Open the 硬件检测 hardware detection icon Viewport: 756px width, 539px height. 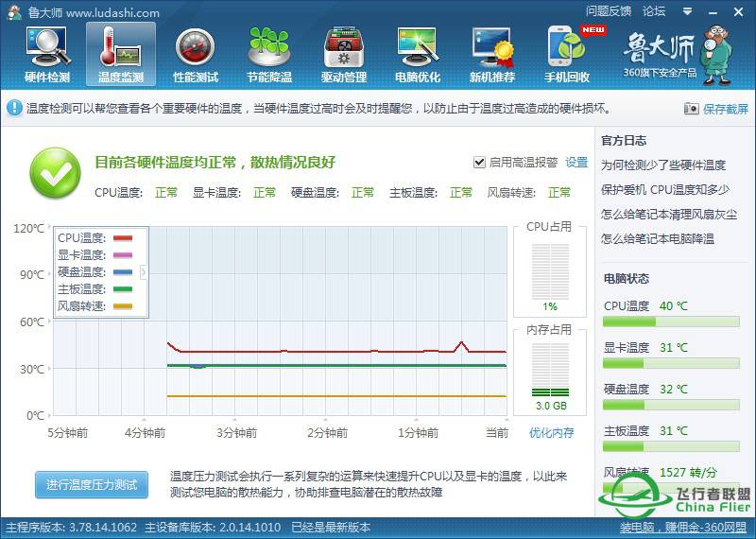pos(47,54)
